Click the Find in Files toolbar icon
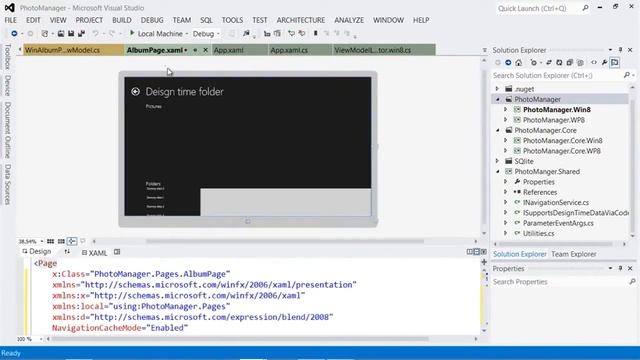 (x=246, y=33)
